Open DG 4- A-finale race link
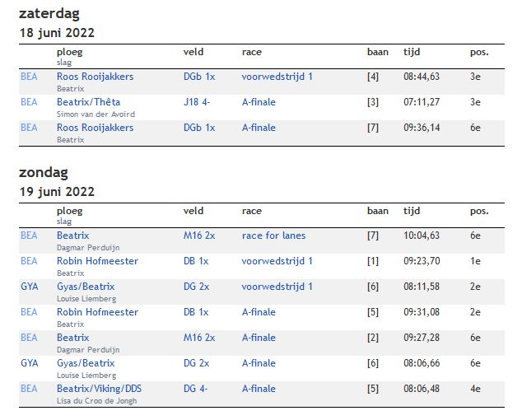Image resolution: width=522 pixels, height=420 pixels. pos(259,389)
